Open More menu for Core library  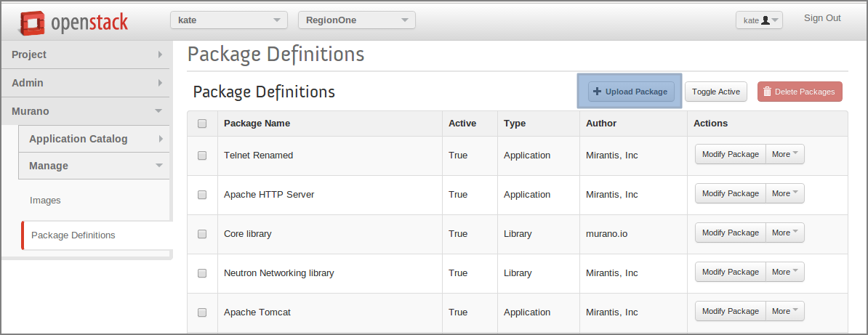(x=784, y=233)
